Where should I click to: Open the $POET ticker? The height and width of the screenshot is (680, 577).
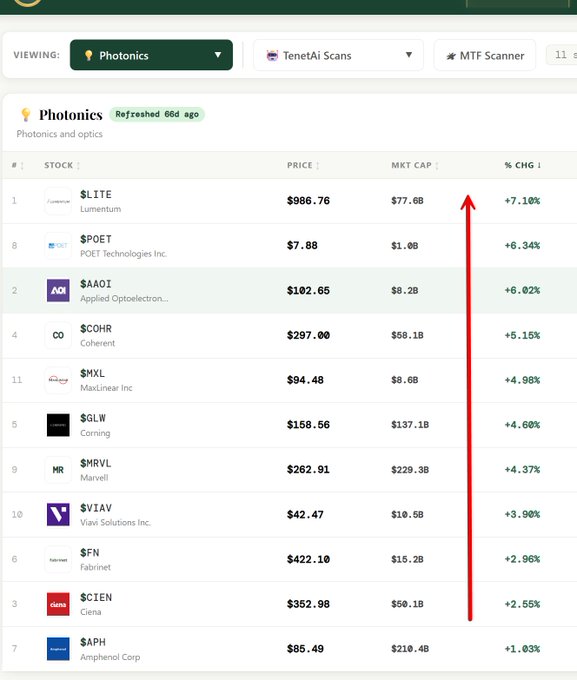tap(96, 239)
